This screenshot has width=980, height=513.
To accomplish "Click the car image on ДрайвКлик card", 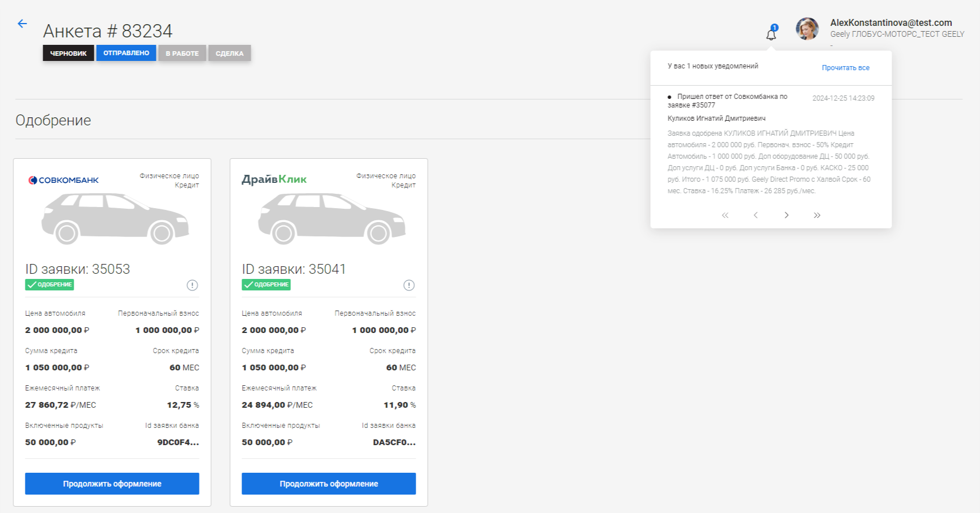I will click(332, 219).
